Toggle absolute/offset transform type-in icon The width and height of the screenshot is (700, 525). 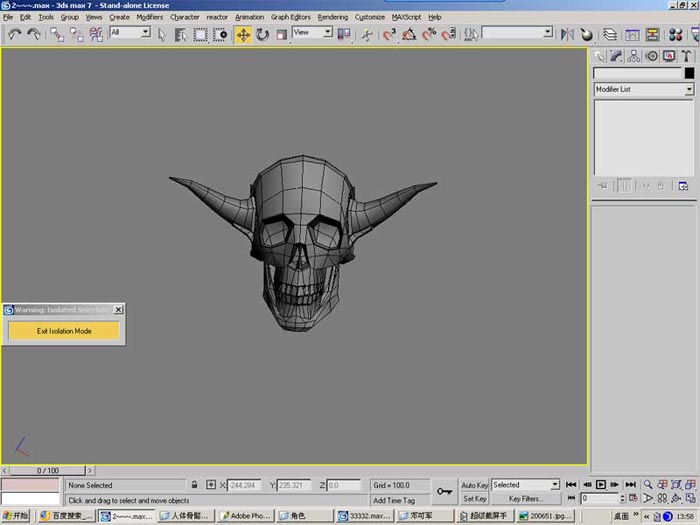[211, 485]
